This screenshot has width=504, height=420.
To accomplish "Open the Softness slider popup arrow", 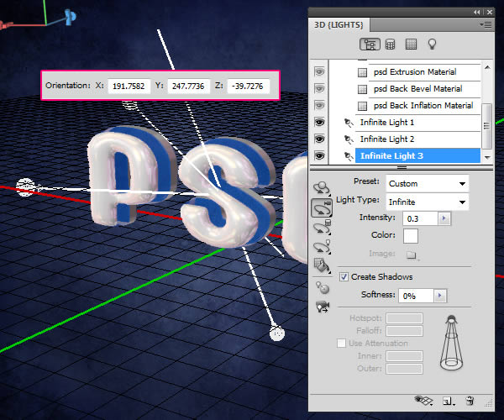I will [x=441, y=296].
